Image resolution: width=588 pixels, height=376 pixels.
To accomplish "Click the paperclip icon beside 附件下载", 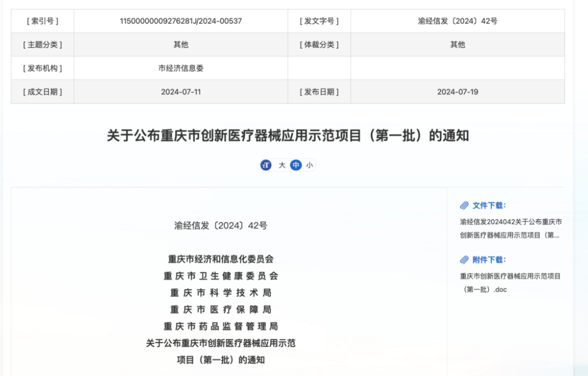I will pos(465,259).
